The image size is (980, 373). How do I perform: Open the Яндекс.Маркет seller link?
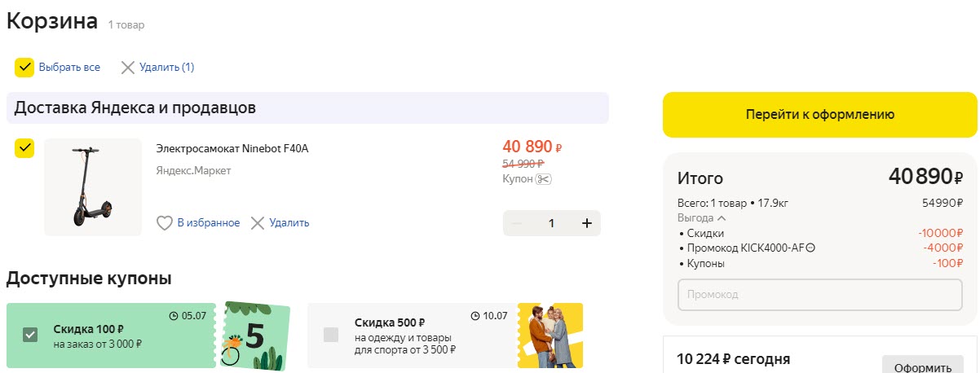click(193, 170)
